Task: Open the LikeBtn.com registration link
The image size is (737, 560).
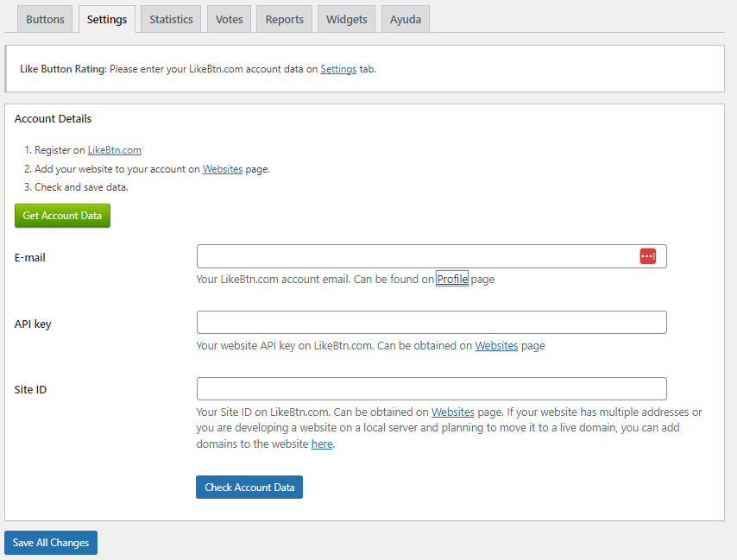Action: point(114,150)
